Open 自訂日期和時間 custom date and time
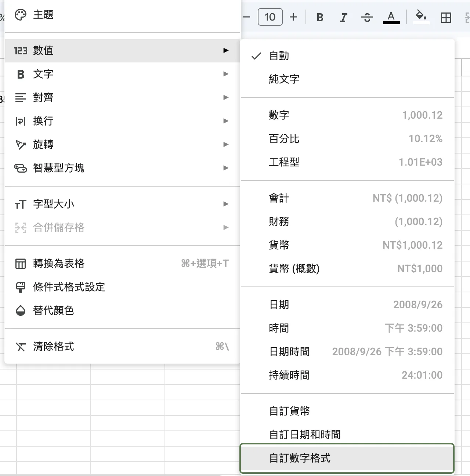 coord(347,434)
